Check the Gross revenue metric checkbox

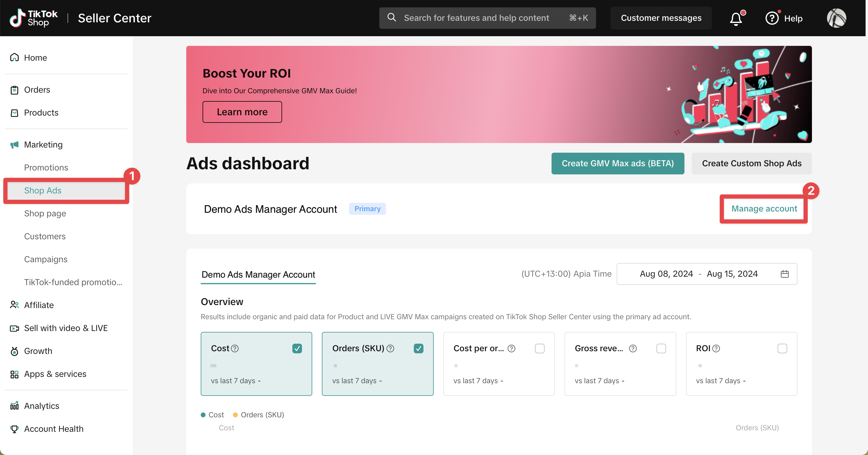click(661, 348)
